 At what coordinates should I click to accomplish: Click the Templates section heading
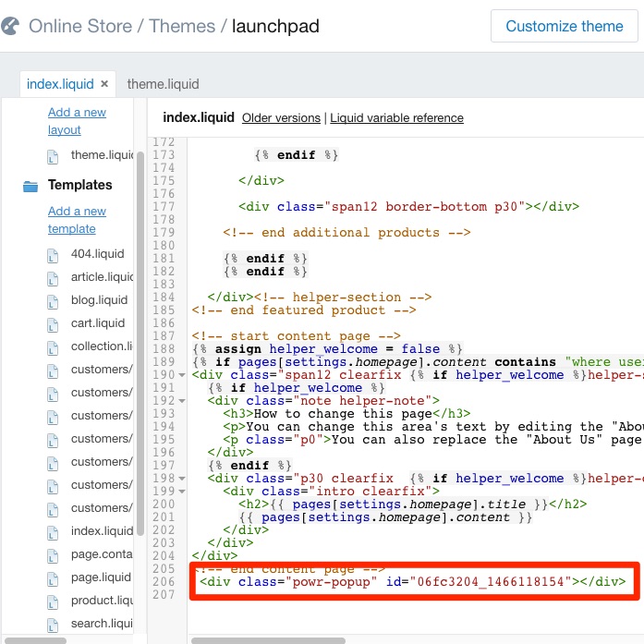pyautogui.click(x=80, y=185)
